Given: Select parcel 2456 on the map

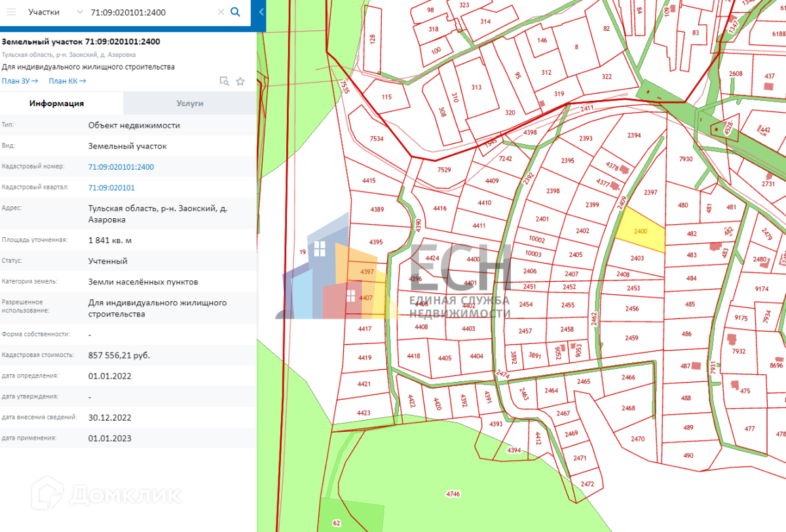Looking at the screenshot, I should pos(631,309).
